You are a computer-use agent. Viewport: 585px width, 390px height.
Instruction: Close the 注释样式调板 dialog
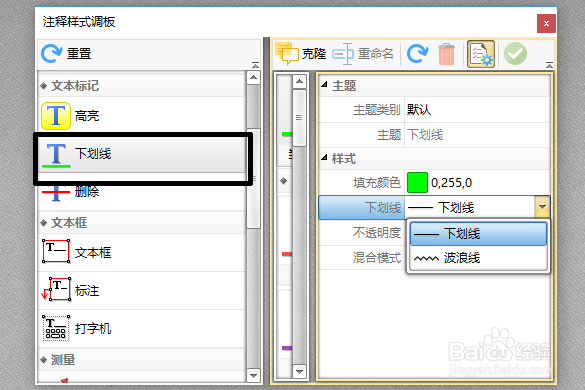[546, 24]
